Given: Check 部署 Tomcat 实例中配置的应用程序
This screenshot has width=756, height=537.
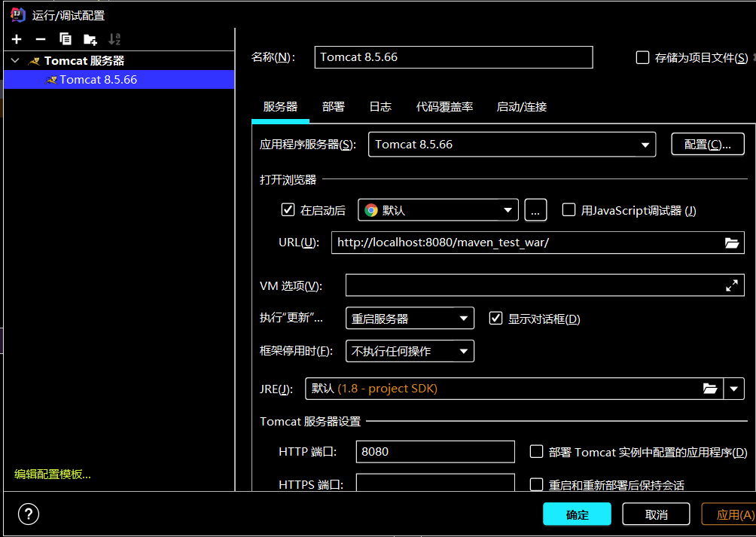Looking at the screenshot, I should coord(536,452).
